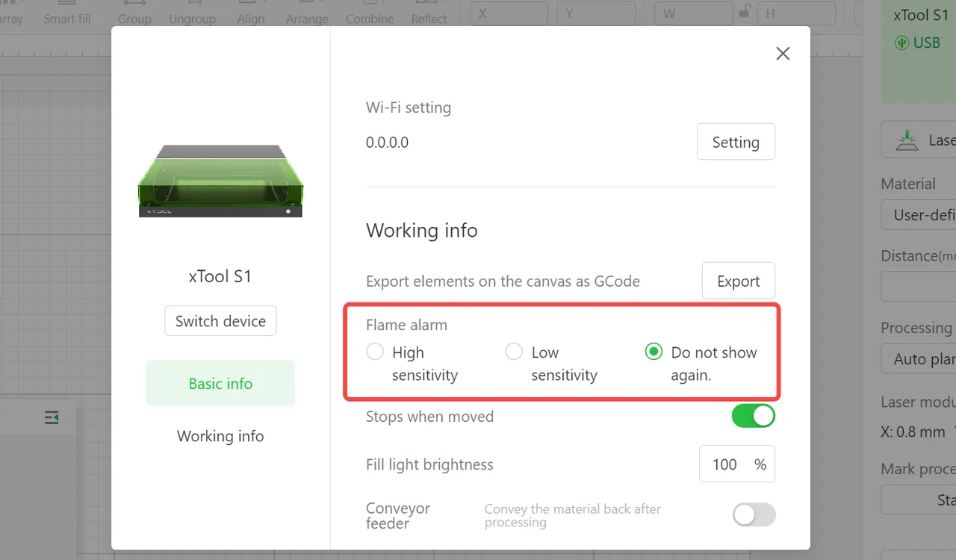
Task: Select Low sensitivity flame alarm
Action: coord(514,352)
